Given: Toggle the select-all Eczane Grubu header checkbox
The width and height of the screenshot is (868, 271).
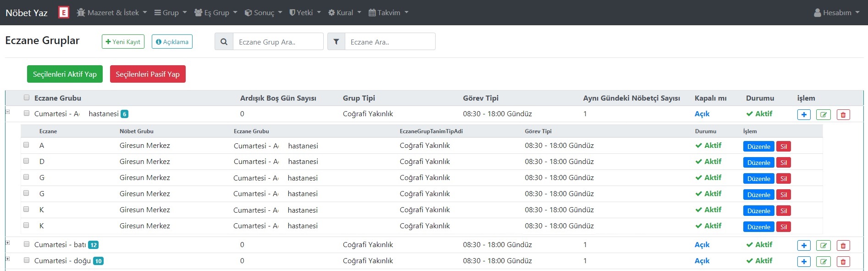Looking at the screenshot, I should (27, 97).
